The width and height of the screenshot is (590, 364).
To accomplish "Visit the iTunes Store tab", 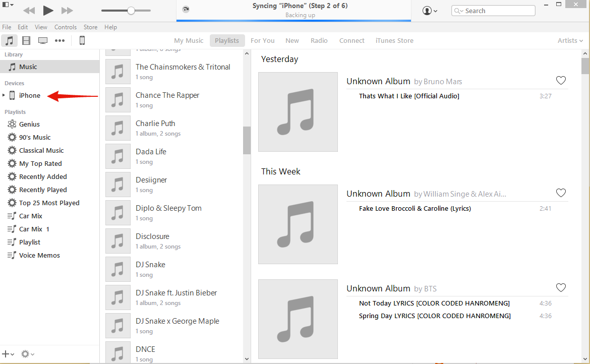I will tap(394, 41).
